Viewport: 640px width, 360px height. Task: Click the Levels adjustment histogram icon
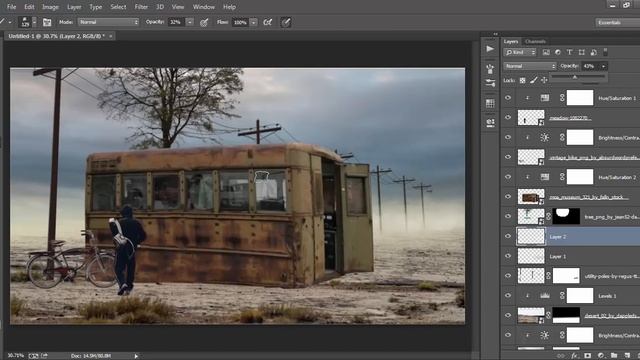544,296
